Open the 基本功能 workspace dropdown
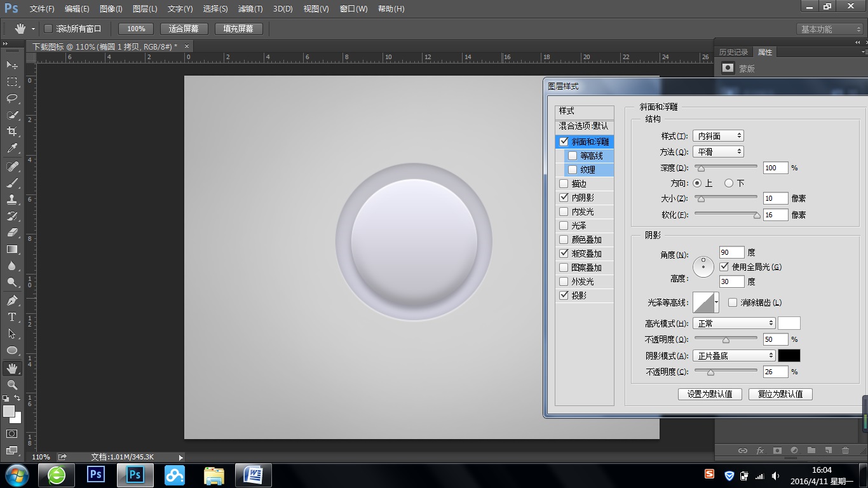 point(830,29)
